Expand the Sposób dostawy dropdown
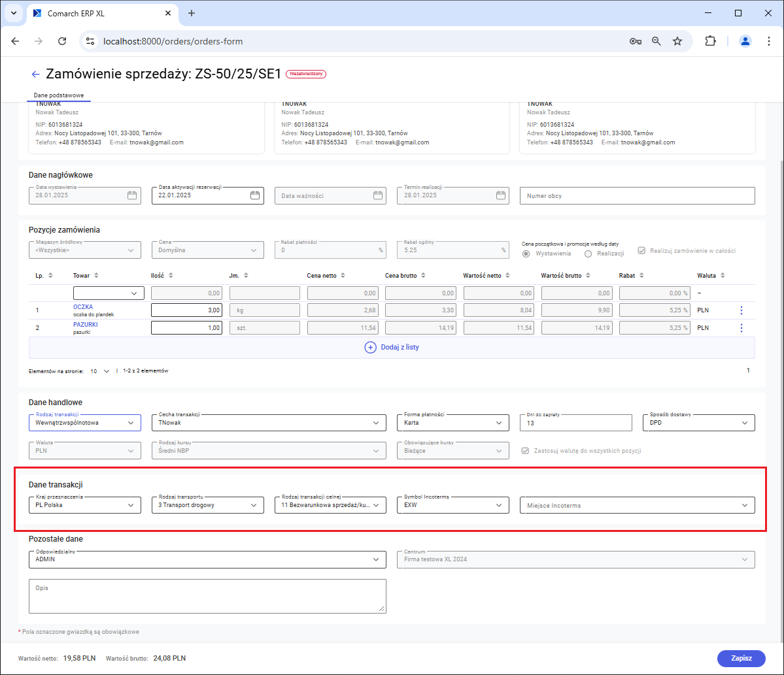784x675 pixels. (699, 423)
